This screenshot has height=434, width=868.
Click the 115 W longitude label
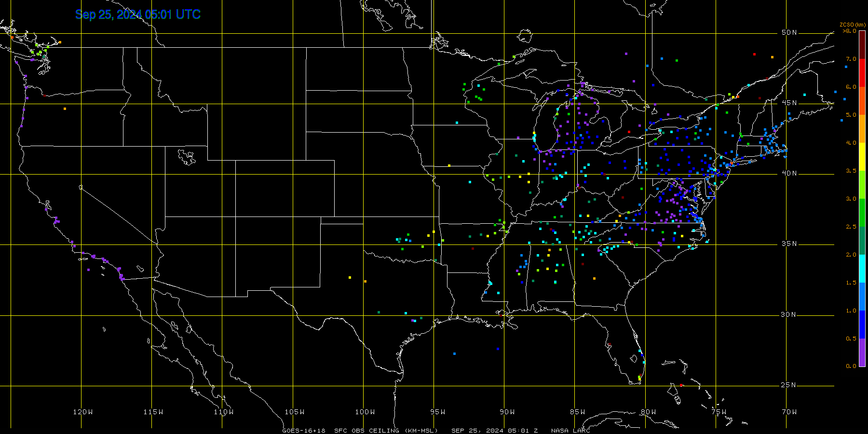click(153, 412)
